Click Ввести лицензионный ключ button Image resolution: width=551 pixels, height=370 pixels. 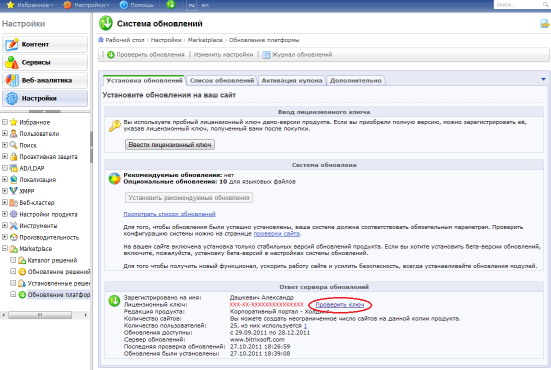pyautogui.click(x=170, y=144)
